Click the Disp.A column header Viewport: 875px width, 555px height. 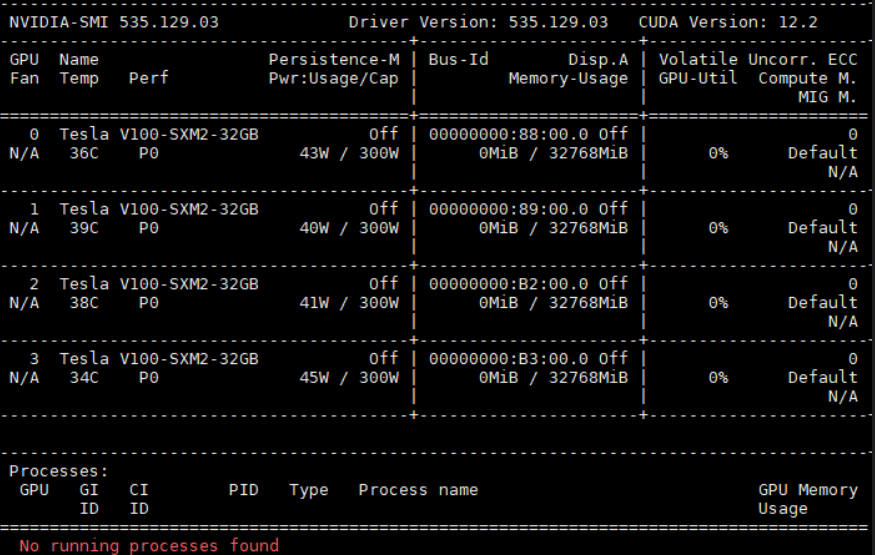pyautogui.click(x=598, y=60)
